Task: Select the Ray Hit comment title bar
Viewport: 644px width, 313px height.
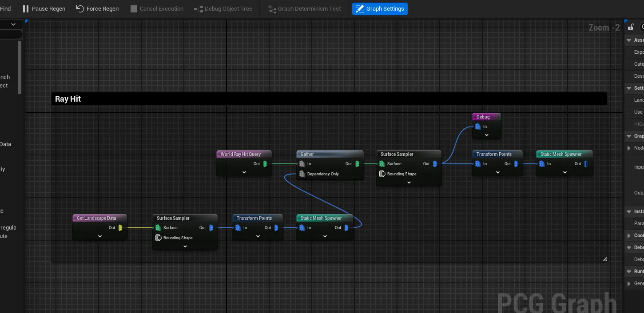Action: coord(329,99)
